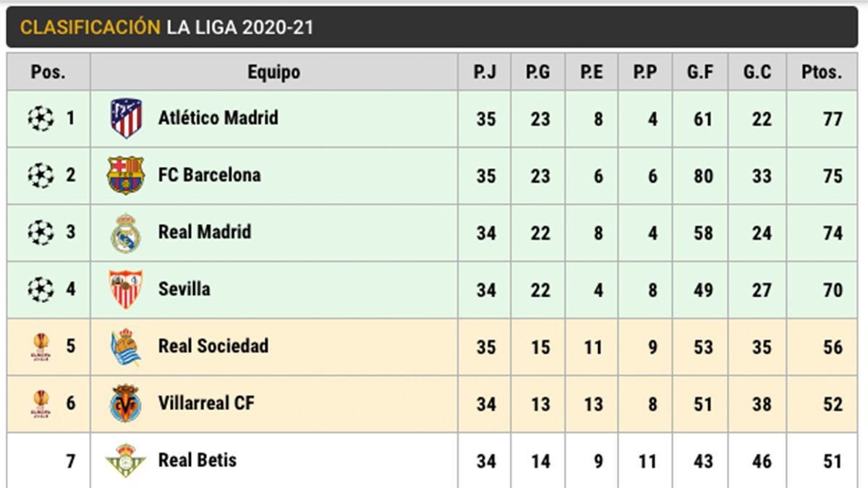Click the Pos. column header
This screenshot has height=488, width=868.
(48, 72)
